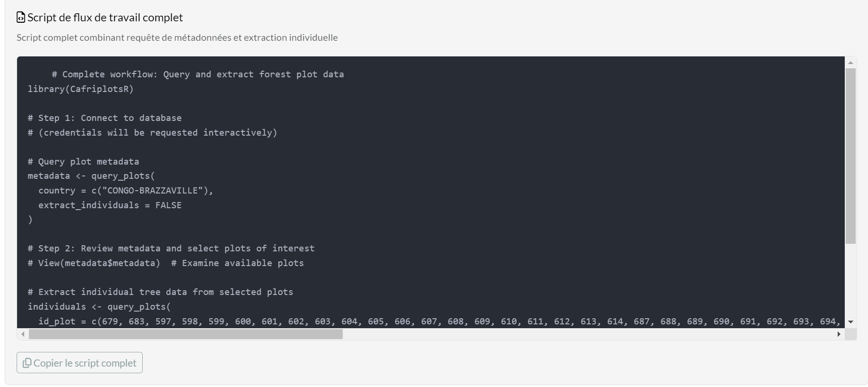
Task: Click the horizontal scrollbar thumb below the code
Action: tap(185, 333)
